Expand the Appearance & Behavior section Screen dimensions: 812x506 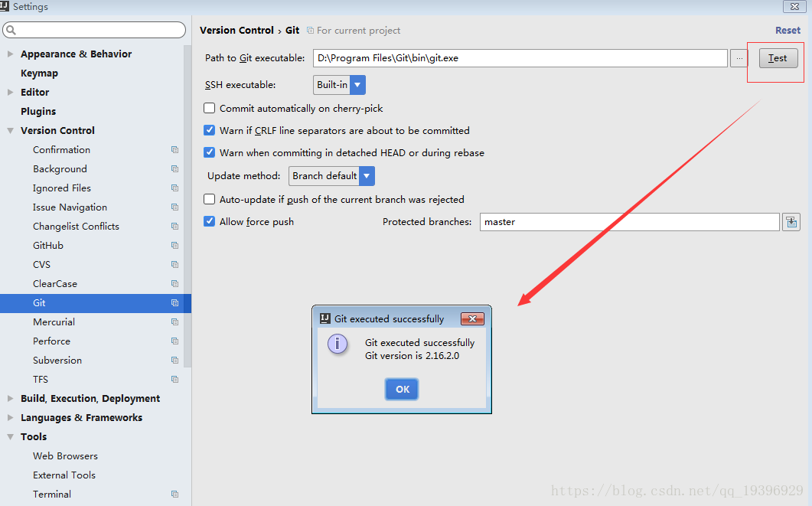coord(11,54)
